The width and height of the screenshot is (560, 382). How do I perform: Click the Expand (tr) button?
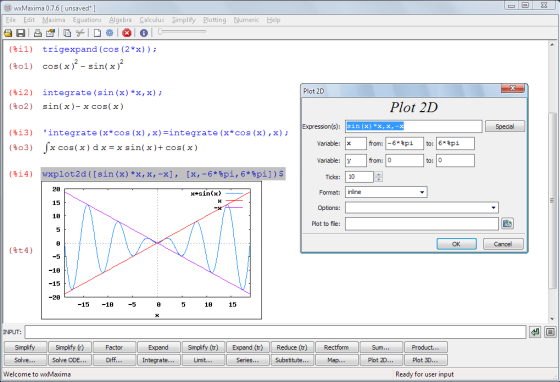coord(248,347)
